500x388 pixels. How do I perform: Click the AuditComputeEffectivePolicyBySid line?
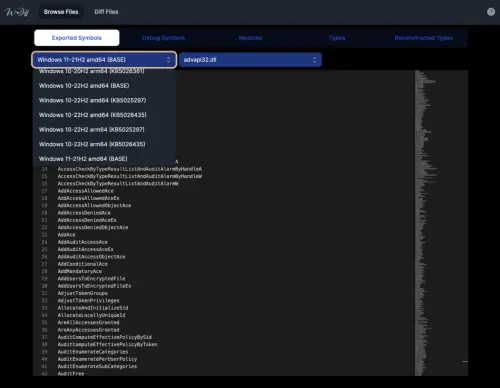[105, 338]
